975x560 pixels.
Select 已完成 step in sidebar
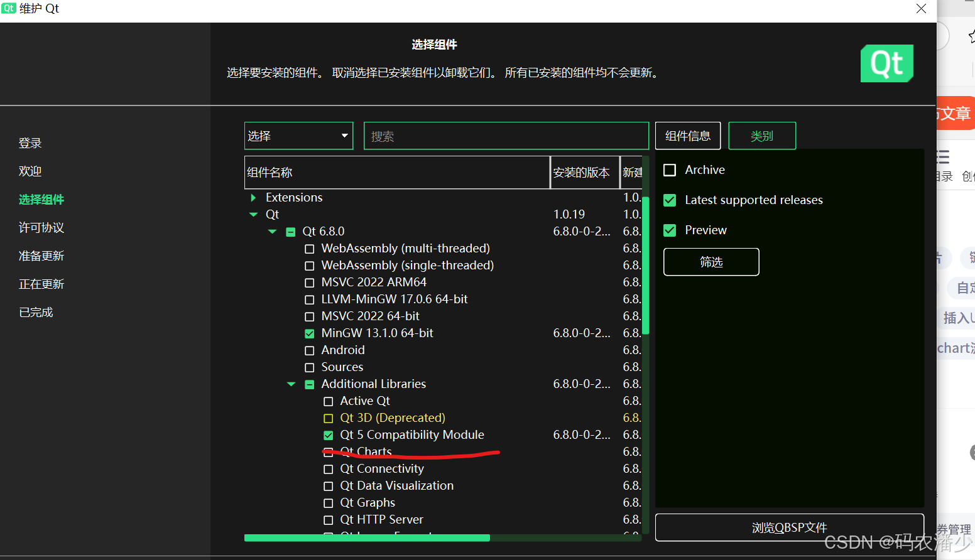(x=36, y=313)
